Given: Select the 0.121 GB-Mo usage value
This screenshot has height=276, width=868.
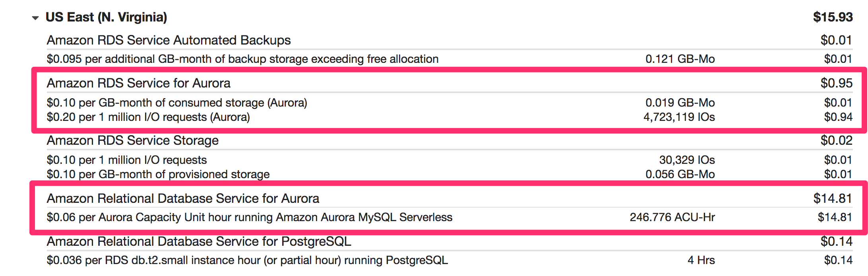Looking at the screenshot, I should pos(680,59).
